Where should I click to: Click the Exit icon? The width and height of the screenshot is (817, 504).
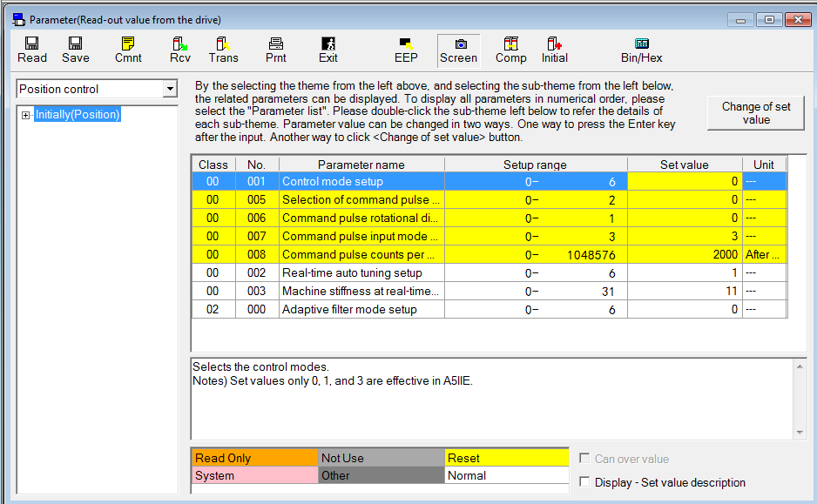[327, 50]
